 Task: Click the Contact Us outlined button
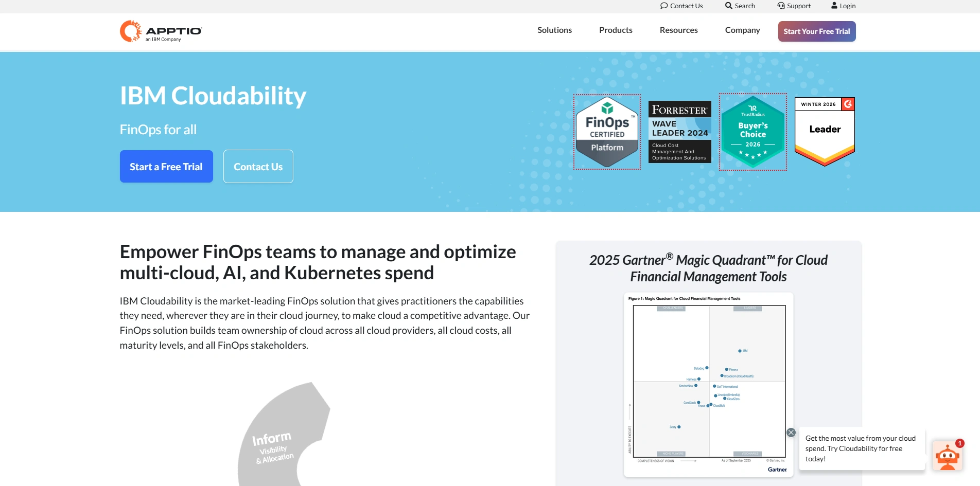click(x=258, y=166)
